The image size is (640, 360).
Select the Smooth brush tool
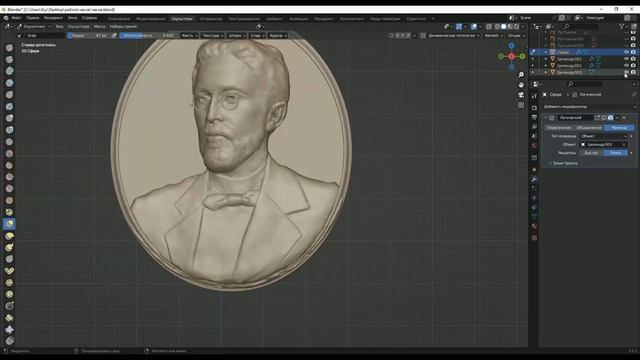pos(9,153)
